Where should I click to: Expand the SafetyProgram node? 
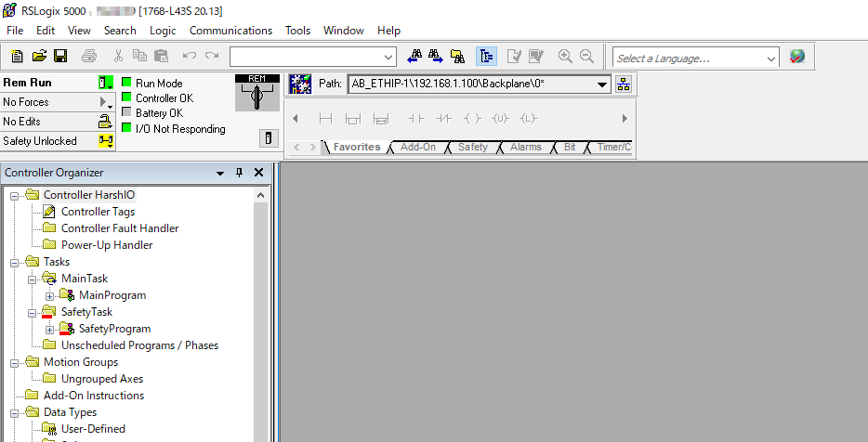[x=50, y=330]
